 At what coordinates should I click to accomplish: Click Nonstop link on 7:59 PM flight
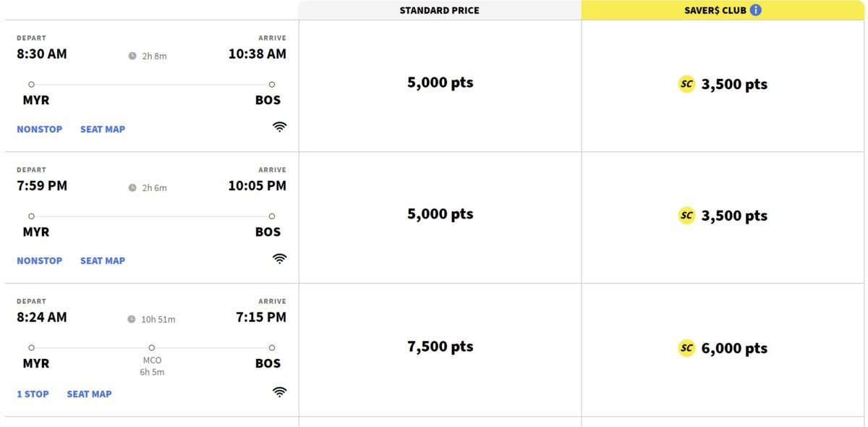tap(40, 261)
